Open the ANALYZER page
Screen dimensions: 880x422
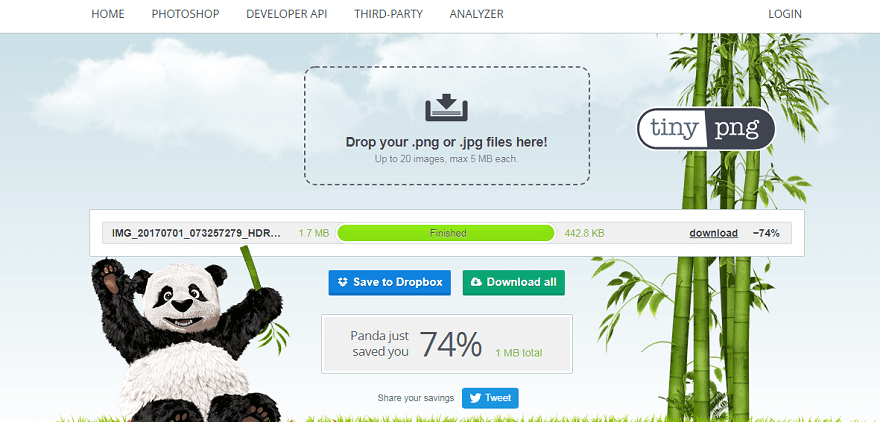(477, 15)
